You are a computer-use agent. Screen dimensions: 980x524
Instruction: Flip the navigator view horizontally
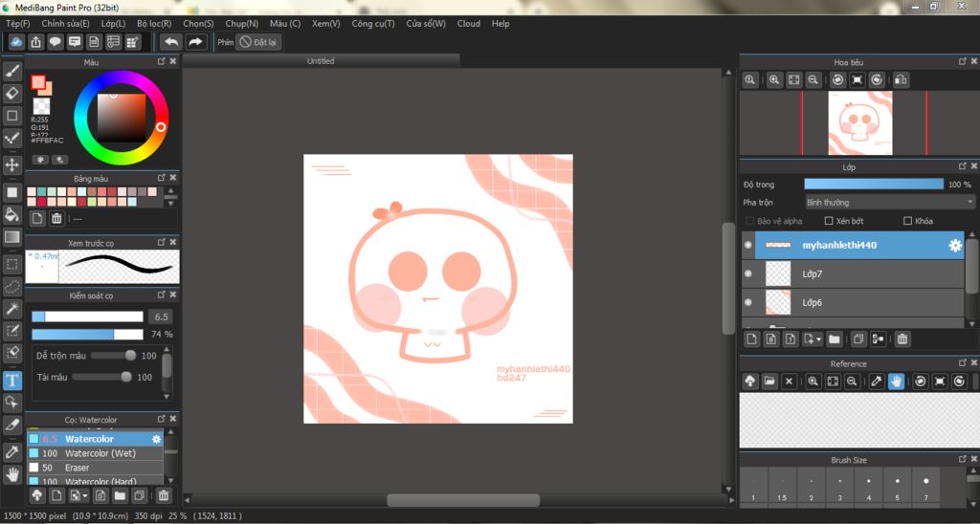tap(900, 80)
